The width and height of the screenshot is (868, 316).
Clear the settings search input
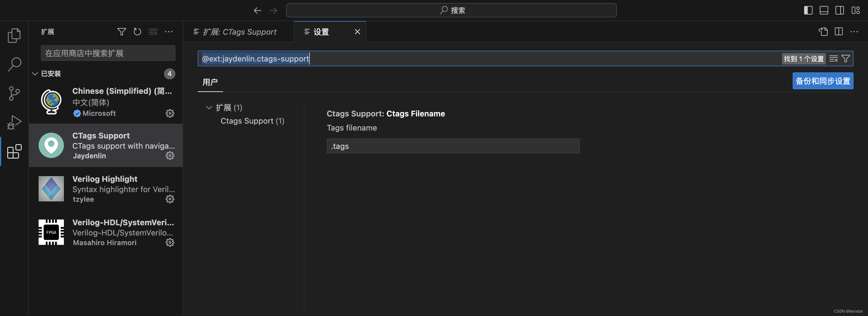[833, 59]
